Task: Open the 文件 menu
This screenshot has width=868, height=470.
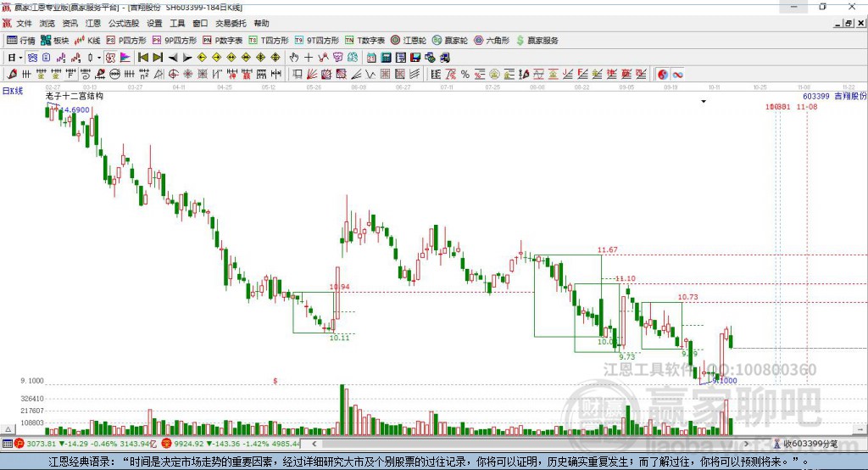Action: coord(25,23)
